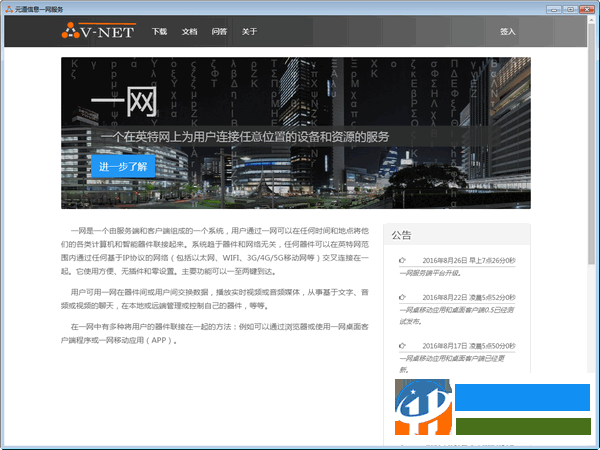Click thumb icon beside 2016年8月17日 notice
This screenshot has height=450, width=600.
pyautogui.click(x=402, y=346)
